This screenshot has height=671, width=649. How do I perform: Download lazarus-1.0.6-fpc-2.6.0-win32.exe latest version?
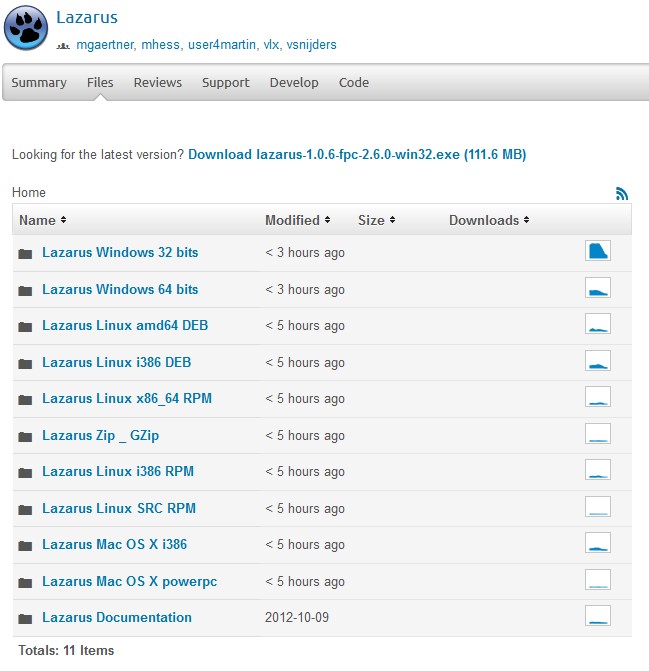tap(357, 154)
